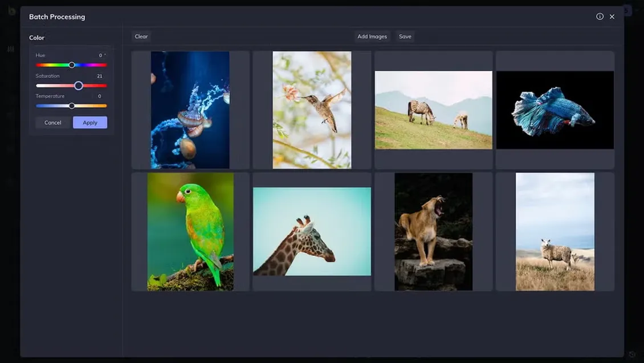Select the jellyfish image thumbnail

coord(190,110)
